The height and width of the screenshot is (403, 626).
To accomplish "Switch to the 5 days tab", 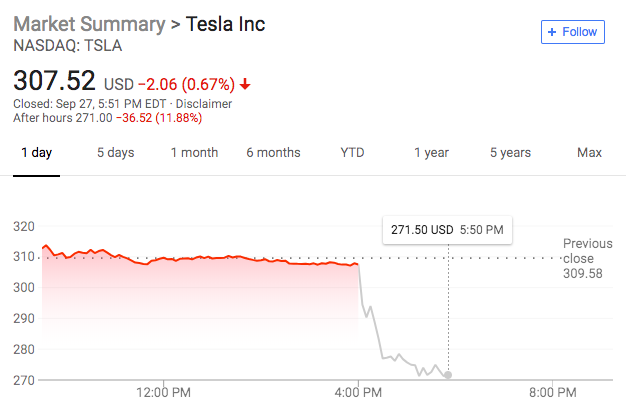I will point(115,153).
